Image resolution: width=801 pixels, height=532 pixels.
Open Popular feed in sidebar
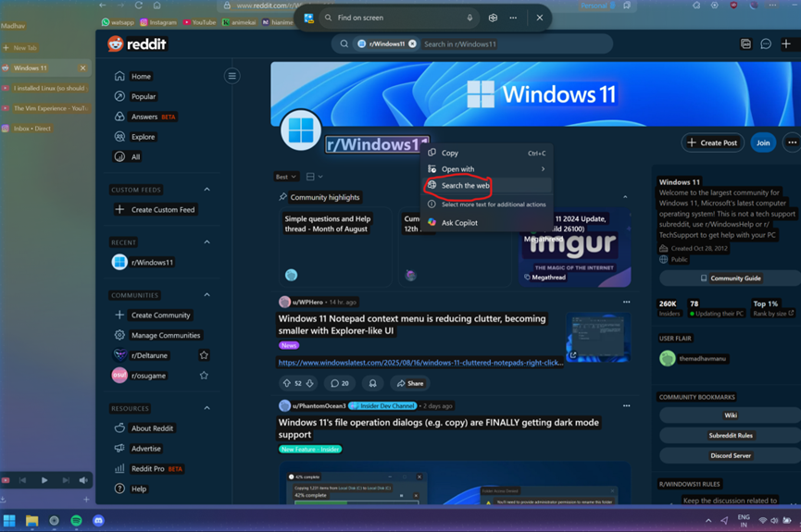point(135,96)
